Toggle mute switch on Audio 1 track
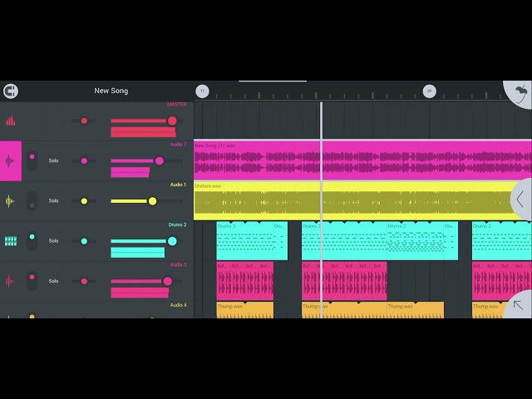 32,201
